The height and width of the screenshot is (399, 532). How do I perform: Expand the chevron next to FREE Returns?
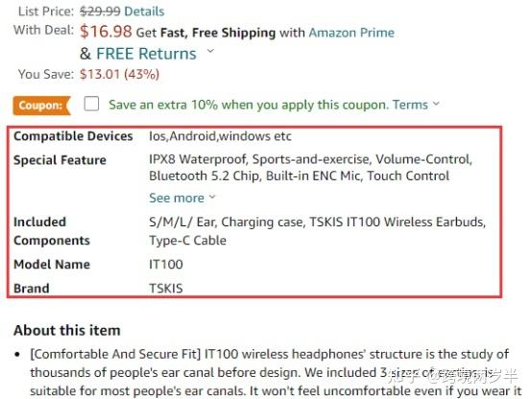[x=210, y=51]
